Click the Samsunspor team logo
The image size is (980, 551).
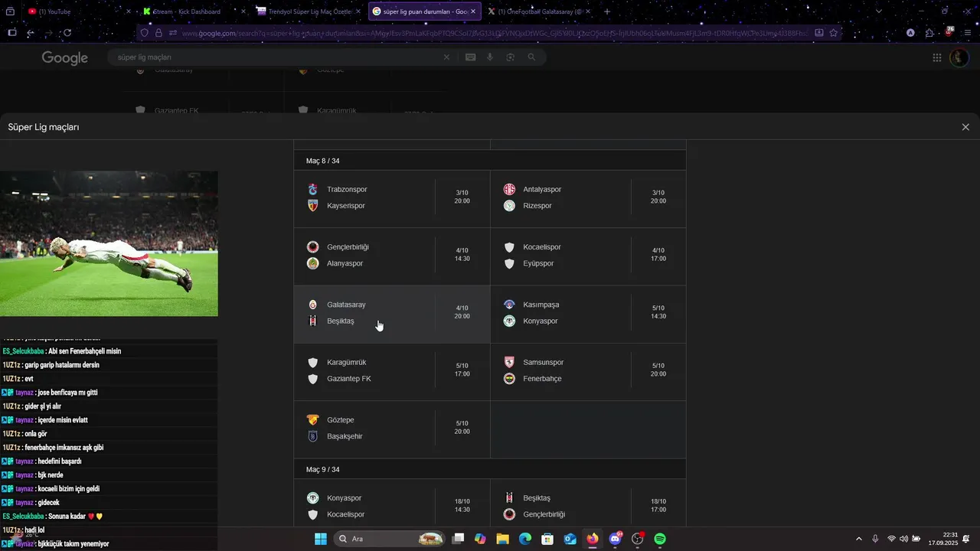(509, 362)
